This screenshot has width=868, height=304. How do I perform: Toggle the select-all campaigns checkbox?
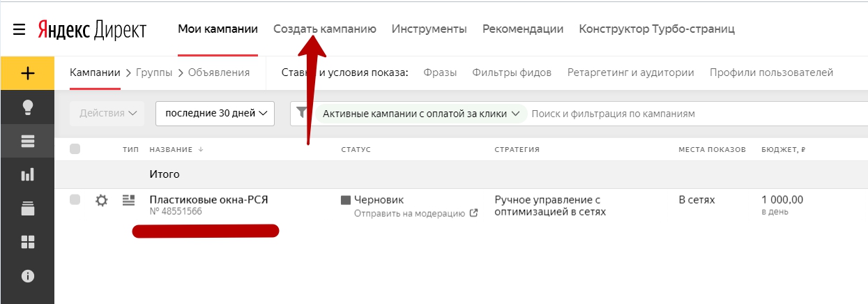[75, 149]
